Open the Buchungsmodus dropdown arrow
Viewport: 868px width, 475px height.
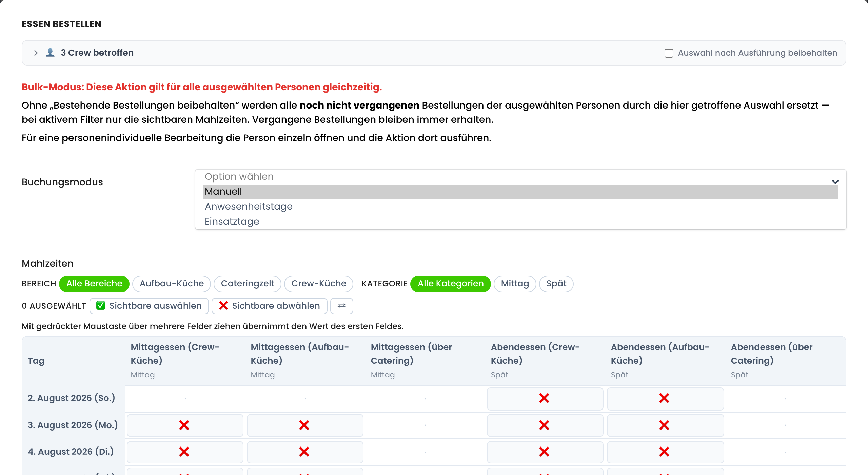pos(835,182)
